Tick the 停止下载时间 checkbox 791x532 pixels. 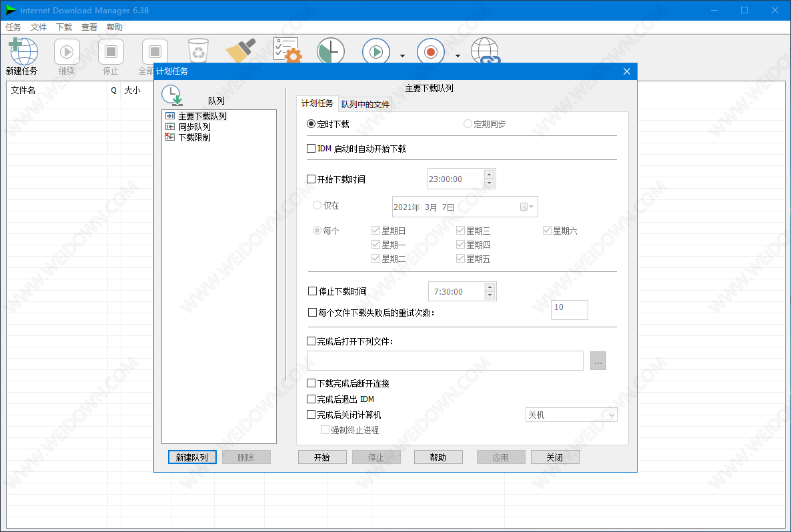pos(312,291)
